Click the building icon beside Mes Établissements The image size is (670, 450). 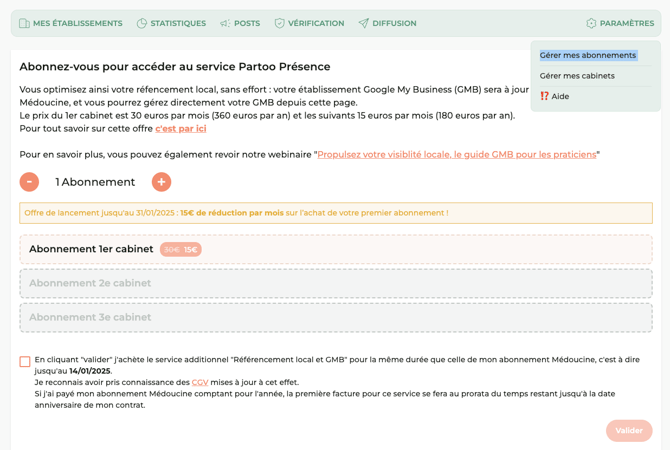click(x=24, y=23)
